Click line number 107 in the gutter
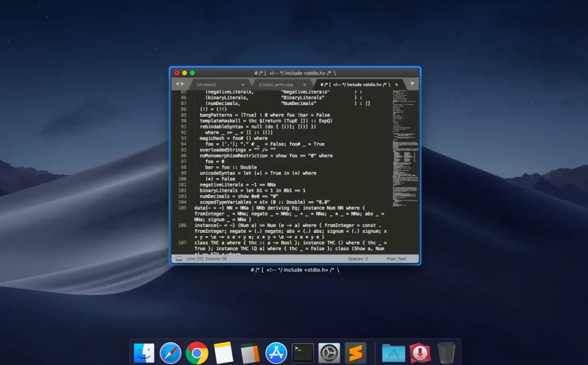The image size is (588, 365). pyautogui.click(x=182, y=243)
